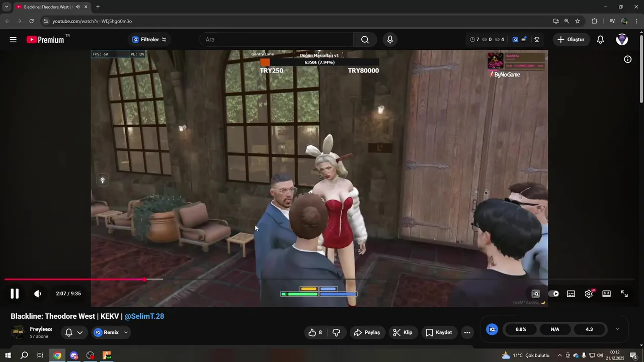This screenshot has height=362, width=644.
Task: Toggle subtitles/closed captions
Action: pyautogui.click(x=571, y=294)
